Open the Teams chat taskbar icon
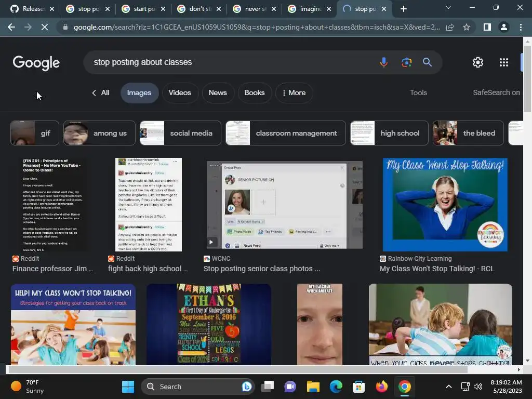532x399 pixels. coord(290,387)
